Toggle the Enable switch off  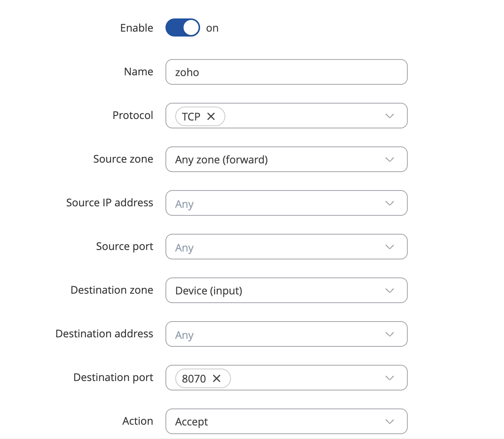click(183, 28)
